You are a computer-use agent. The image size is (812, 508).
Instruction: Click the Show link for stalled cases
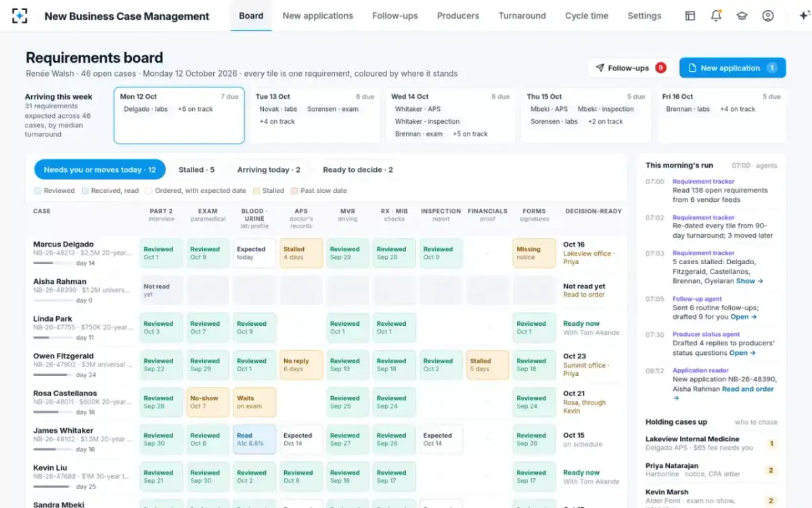click(x=750, y=281)
